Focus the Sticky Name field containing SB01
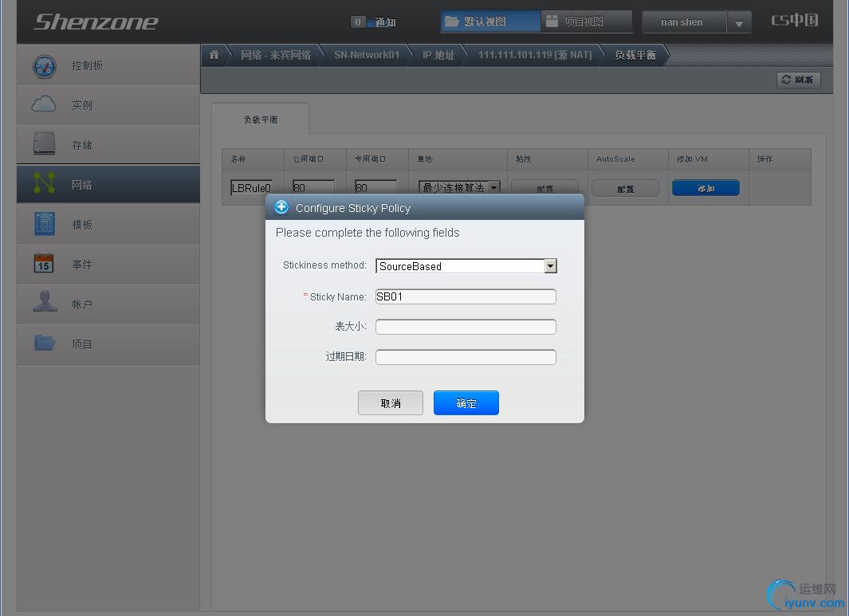This screenshot has width=849, height=616. pyautogui.click(x=466, y=296)
